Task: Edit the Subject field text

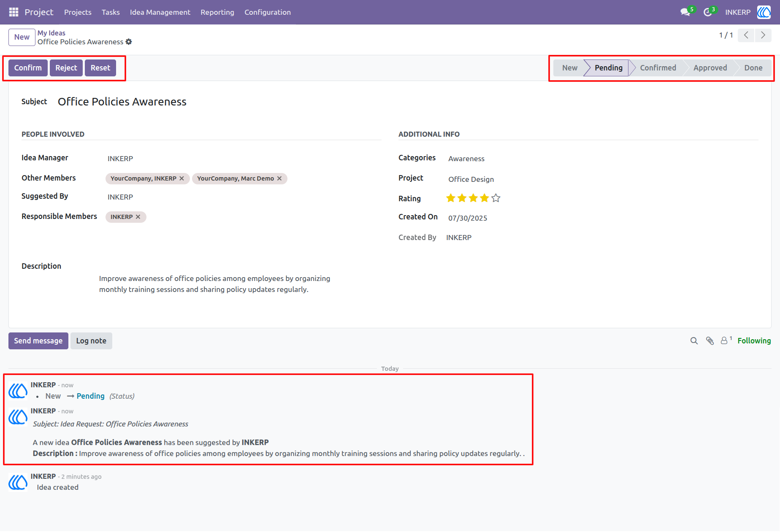Action: coord(122,102)
